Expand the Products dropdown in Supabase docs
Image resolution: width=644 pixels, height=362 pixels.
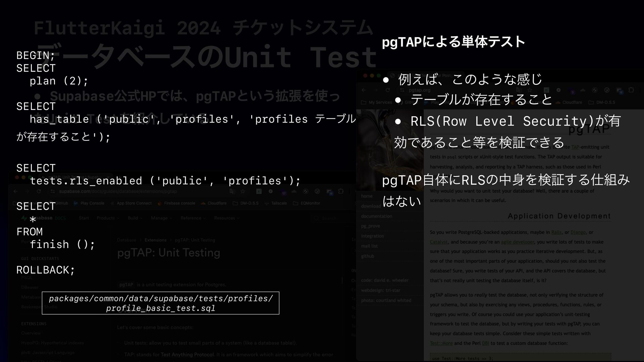click(x=108, y=218)
